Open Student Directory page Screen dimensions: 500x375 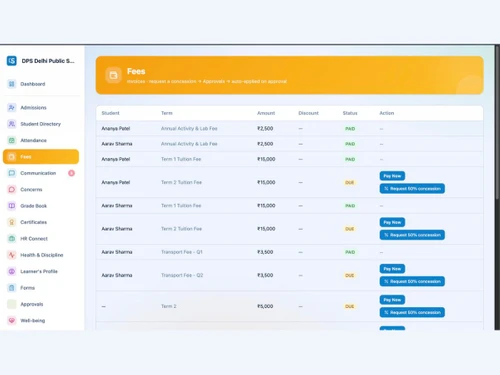41,124
